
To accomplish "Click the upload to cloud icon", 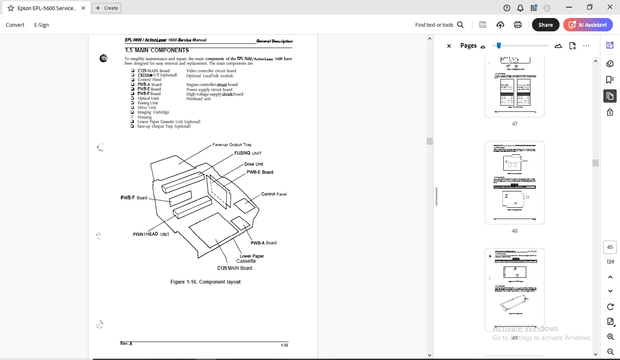I will click(500, 25).
